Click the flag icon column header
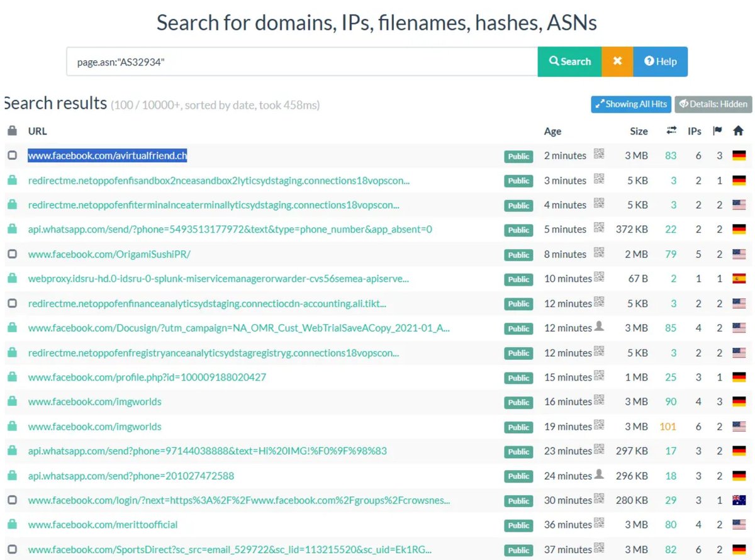755x560 pixels. point(717,131)
